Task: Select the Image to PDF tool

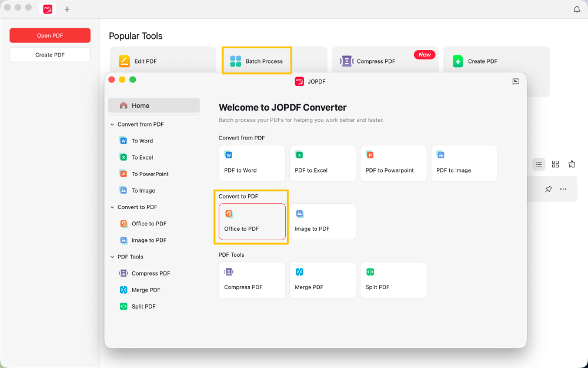Action: point(322,221)
